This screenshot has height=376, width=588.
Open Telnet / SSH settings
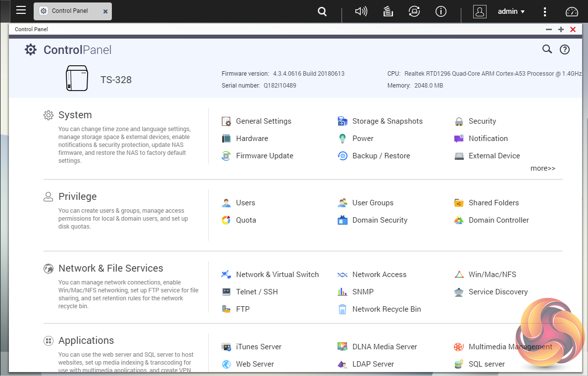[256, 292]
